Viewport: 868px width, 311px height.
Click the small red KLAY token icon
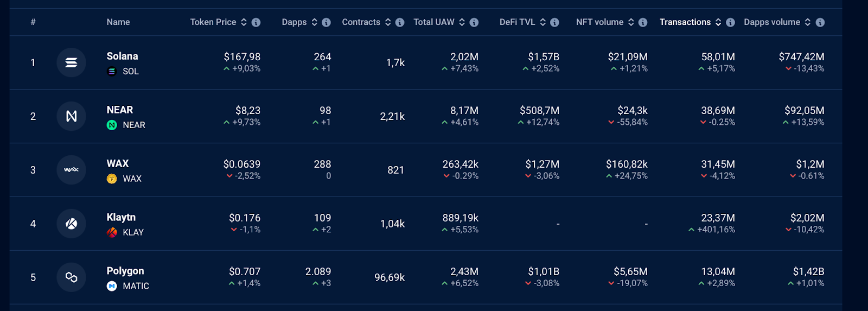(112, 232)
